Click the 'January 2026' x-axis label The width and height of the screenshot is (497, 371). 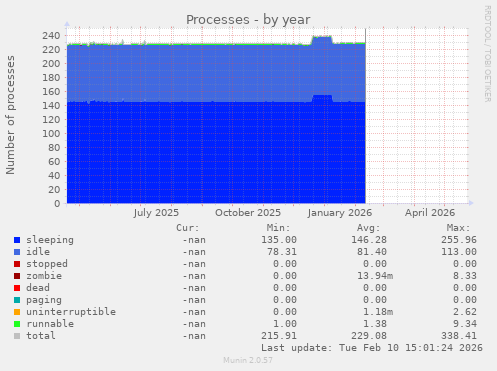pos(340,213)
